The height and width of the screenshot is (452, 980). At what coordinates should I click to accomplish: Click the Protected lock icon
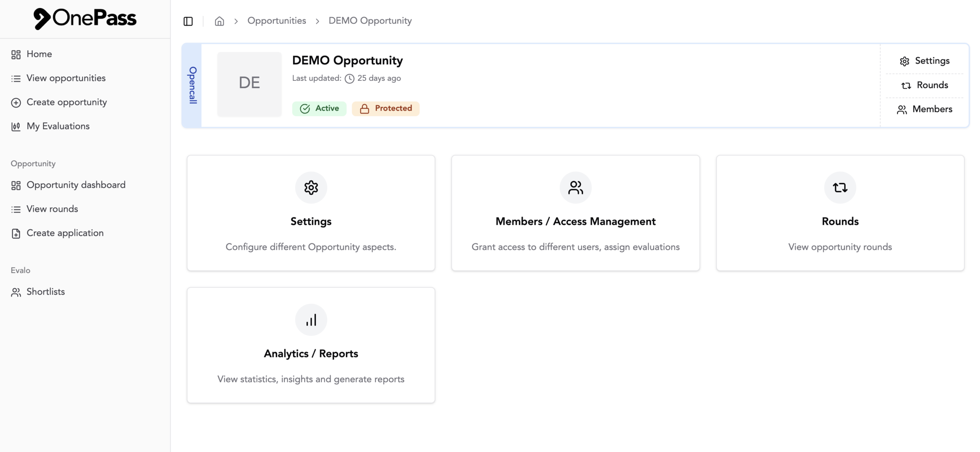point(364,109)
